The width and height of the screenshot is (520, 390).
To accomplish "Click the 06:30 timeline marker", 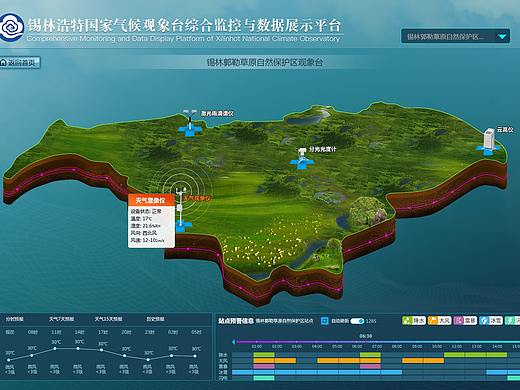I will point(366,336).
